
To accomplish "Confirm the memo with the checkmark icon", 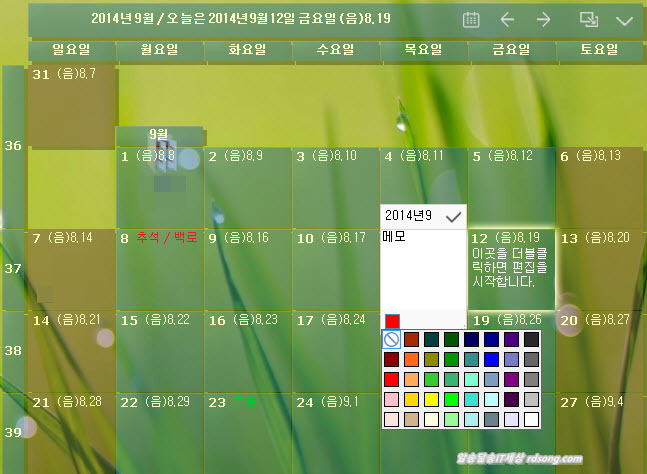I will point(453,216).
